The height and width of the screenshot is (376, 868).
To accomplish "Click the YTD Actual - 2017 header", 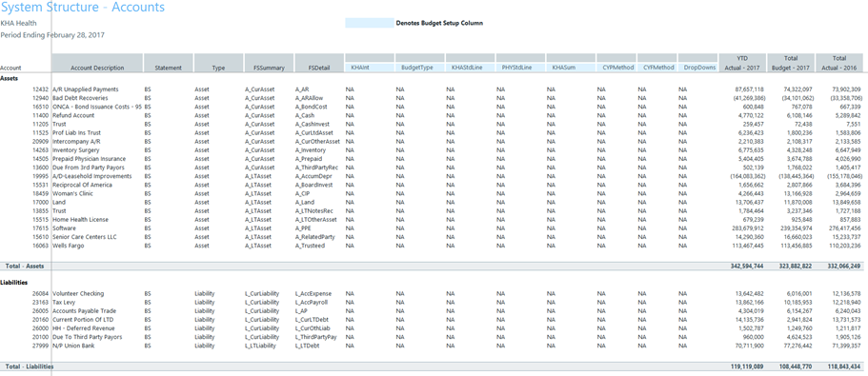I will (x=742, y=63).
